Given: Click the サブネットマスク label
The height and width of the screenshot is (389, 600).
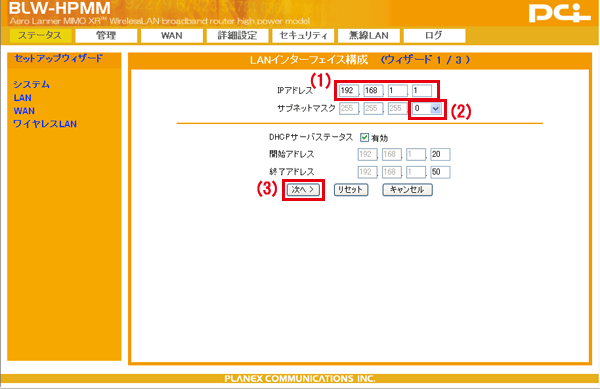Looking at the screenshot, I should point(306,109).
